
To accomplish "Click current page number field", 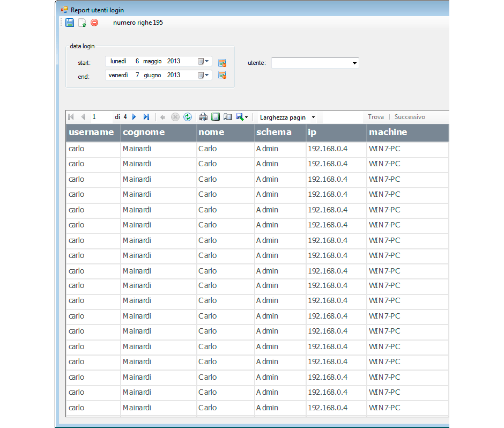I will (x=101, y=117).
